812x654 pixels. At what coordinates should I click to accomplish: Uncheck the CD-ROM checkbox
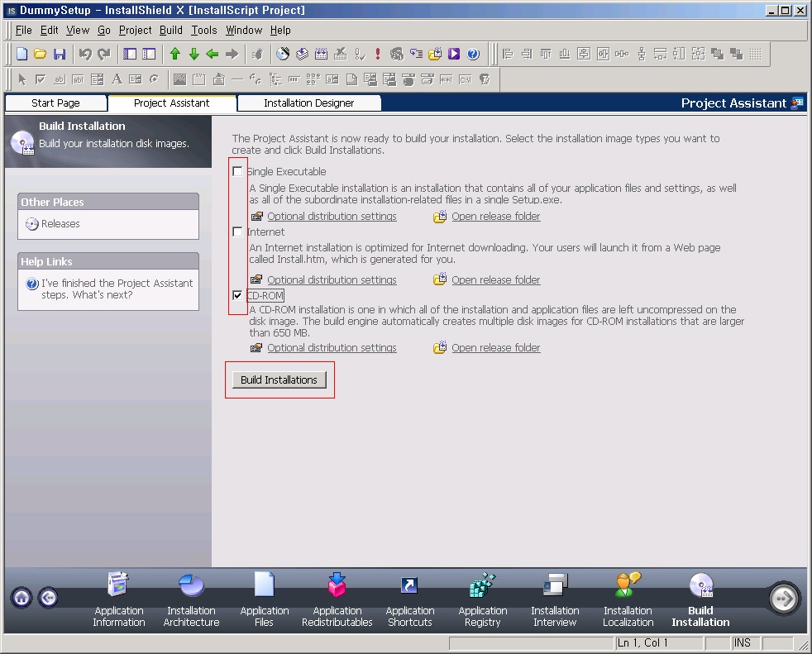(237, 295)
